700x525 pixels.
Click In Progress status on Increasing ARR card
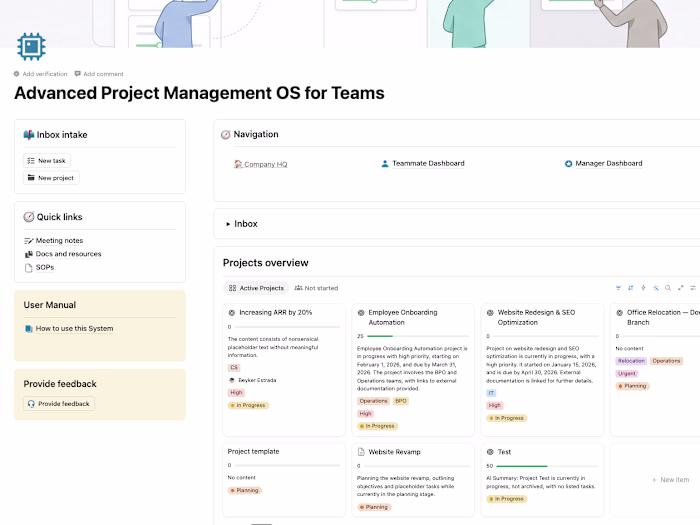click(248, 405)
